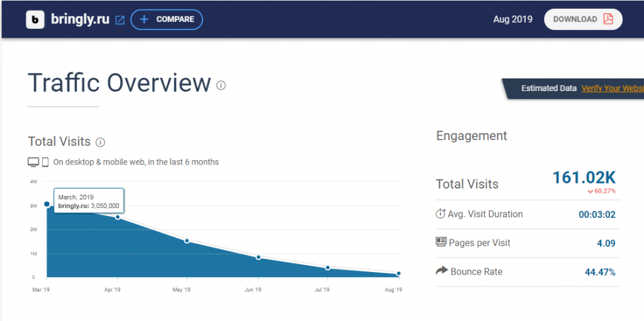The width and height of the screenshot is (644, 321).
Task: Click the bringly.ru site logo icon
Action: tap(35, 19)
